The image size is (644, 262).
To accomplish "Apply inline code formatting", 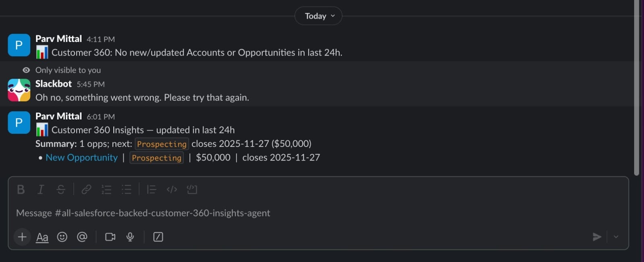I will pos(172,189).
